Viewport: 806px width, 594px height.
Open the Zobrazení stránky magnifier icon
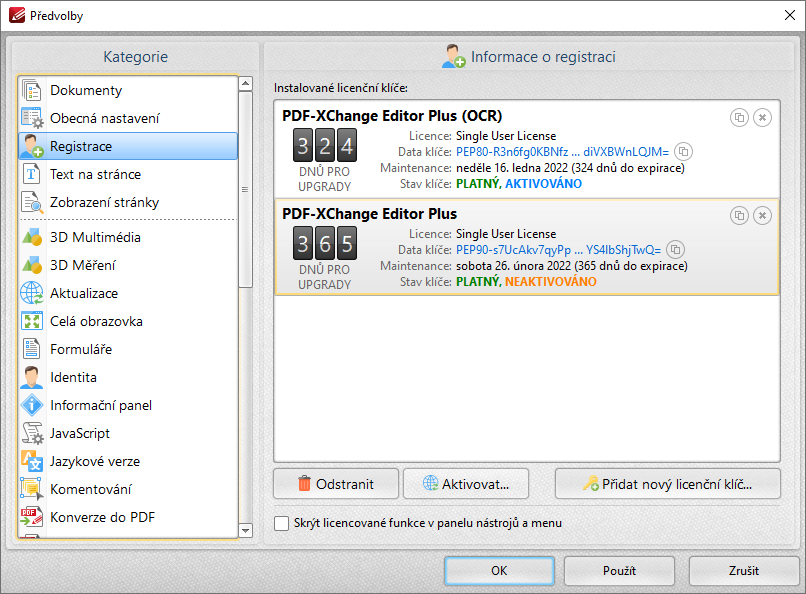tap(31, 202)
